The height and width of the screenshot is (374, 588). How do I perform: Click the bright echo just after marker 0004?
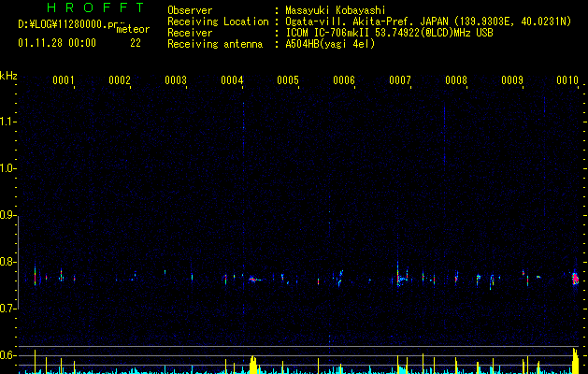(253, 279)
